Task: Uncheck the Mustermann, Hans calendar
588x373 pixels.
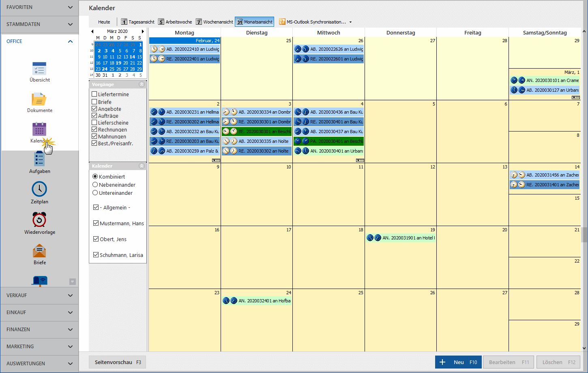Action: tap(96, 223)
